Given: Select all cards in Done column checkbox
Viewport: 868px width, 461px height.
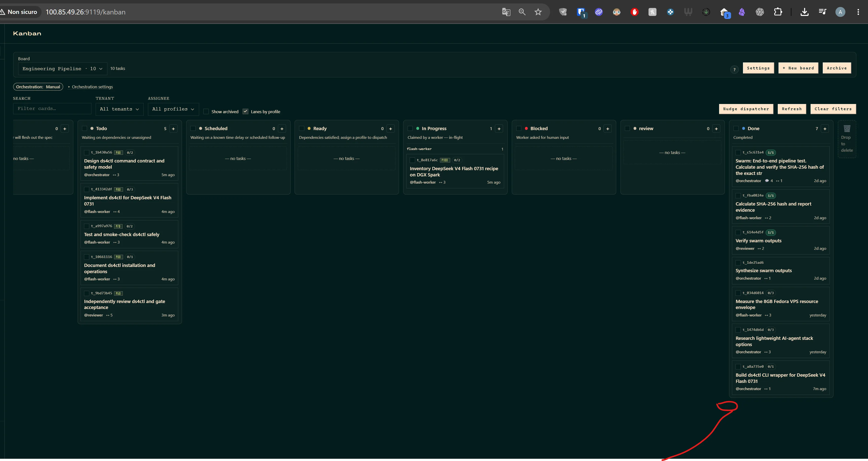Looking at the screenshot, I should pos(736,128).
